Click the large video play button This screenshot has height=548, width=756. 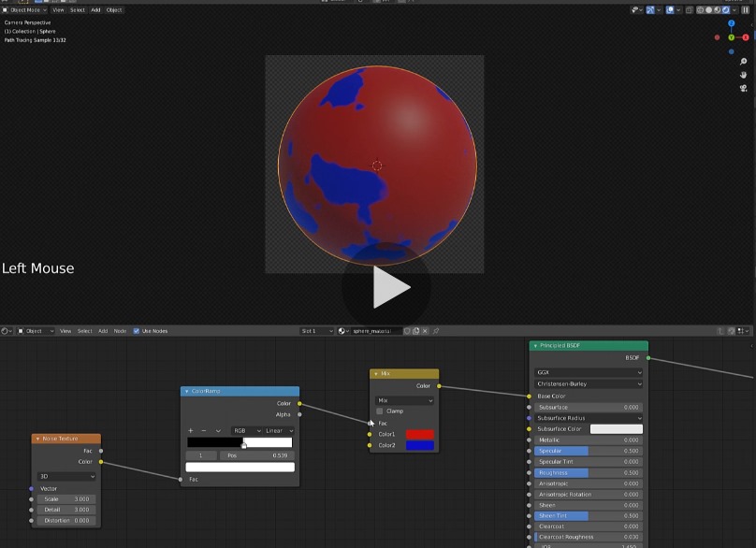[386, 289]
